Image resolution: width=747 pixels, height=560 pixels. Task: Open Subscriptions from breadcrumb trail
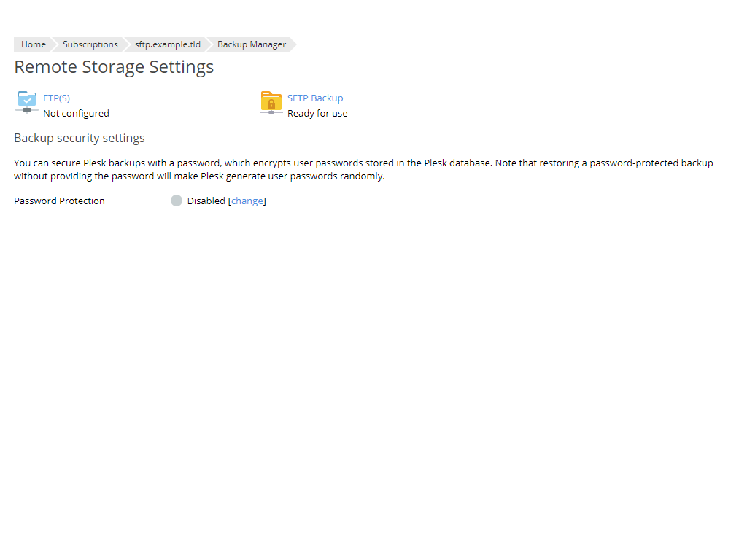coord(90,44)
